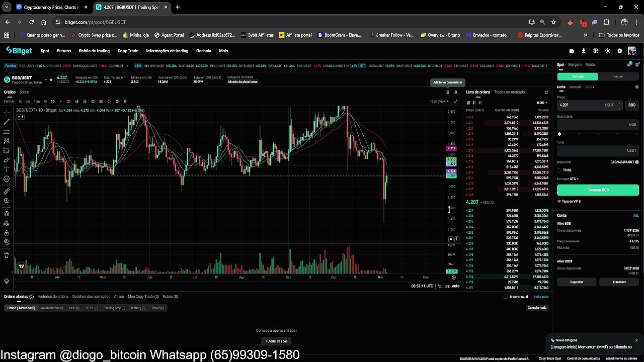Viewport: 644px width, 362px height.
Task: Show bids-only order book view
Action: [474, 103]
